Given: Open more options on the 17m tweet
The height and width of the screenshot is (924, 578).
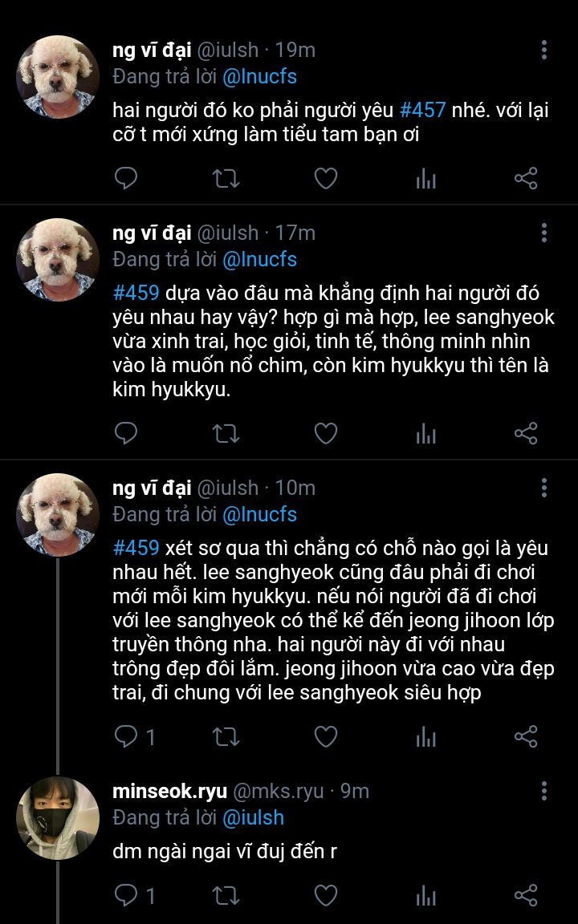Looking at the screenshot, I should 543,233.
